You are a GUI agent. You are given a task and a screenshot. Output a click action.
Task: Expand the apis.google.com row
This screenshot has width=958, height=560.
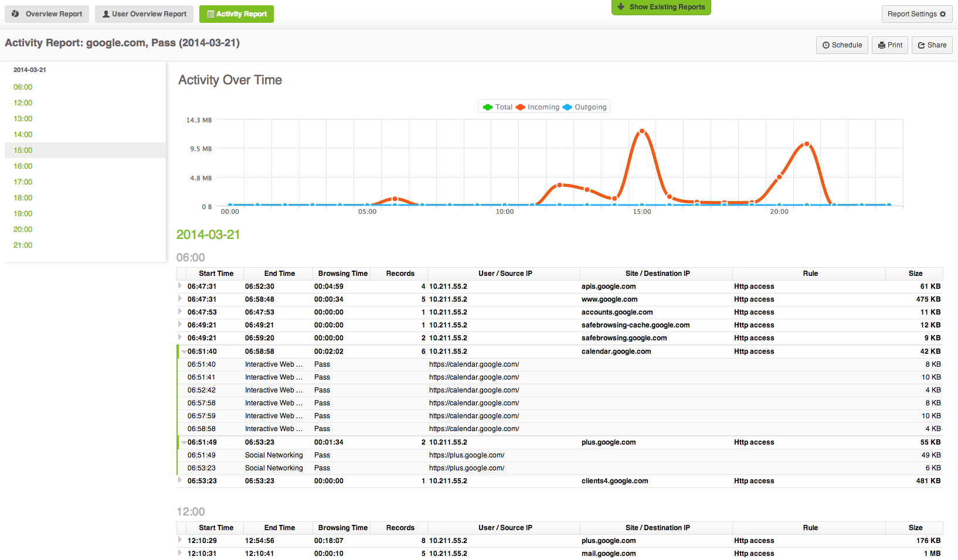(180, 286)
